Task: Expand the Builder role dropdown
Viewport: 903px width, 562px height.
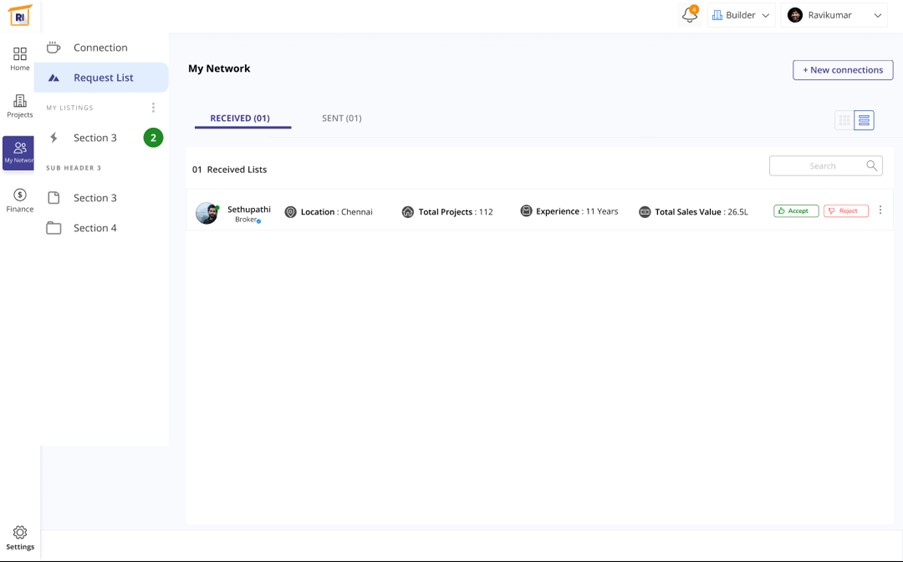Action: click(x=741, y=15)
